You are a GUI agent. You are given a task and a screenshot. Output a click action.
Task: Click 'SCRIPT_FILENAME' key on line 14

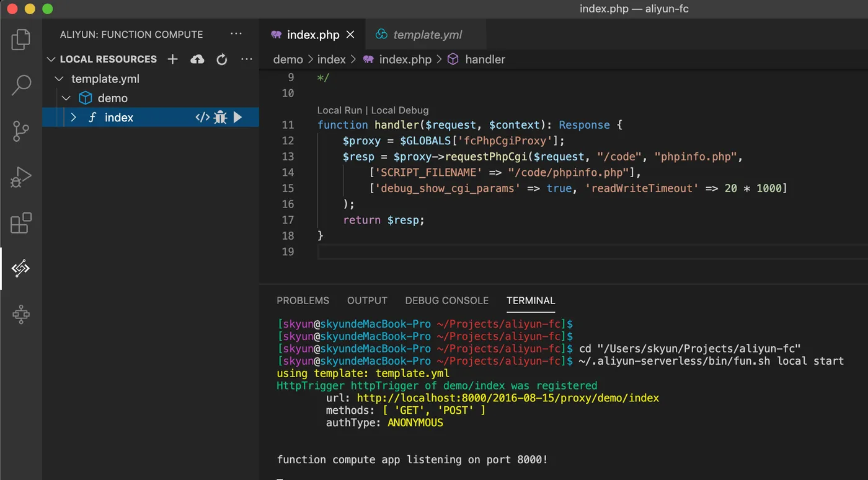pyautogui.click(x=428, y=172)
